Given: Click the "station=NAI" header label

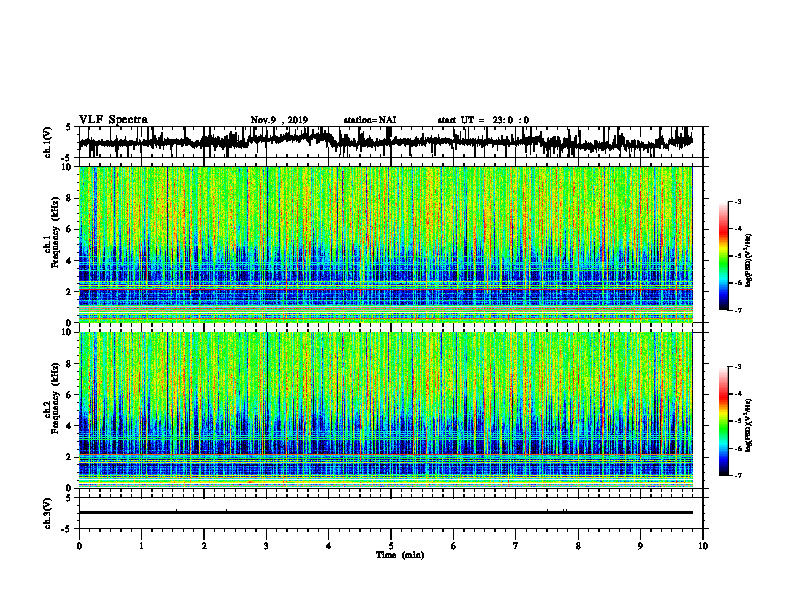Looking at the screenshot, I should [x=370, y=120].
